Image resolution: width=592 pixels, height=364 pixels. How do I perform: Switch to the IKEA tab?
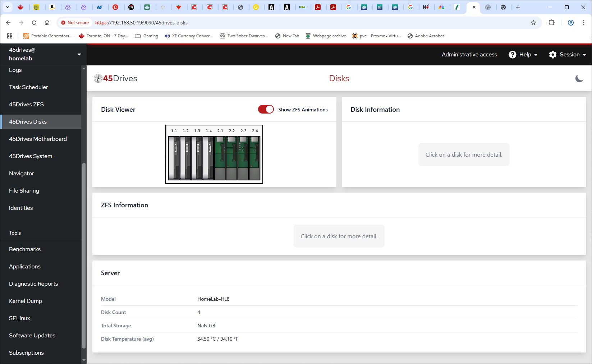click(302, 7)
